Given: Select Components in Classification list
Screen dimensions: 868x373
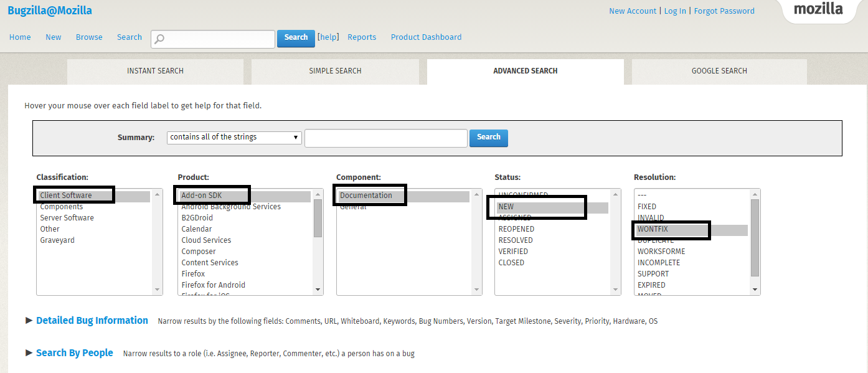Looking at the screenshot, I should (x=93, y=207).
